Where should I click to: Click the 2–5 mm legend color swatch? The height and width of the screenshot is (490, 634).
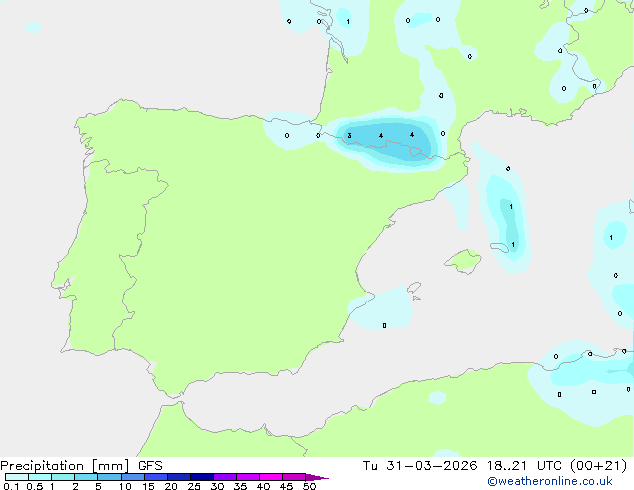[x=86, y=477]
